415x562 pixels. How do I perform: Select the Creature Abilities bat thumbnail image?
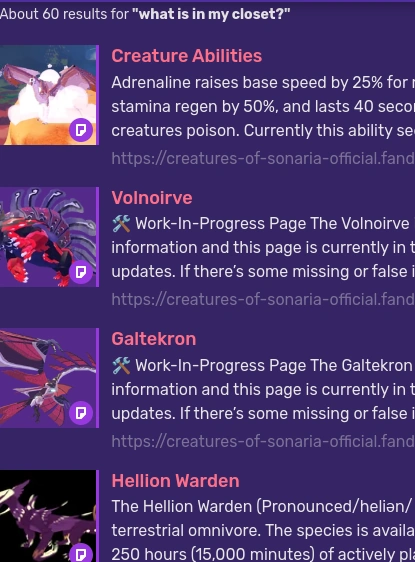[x=48, y=95]
